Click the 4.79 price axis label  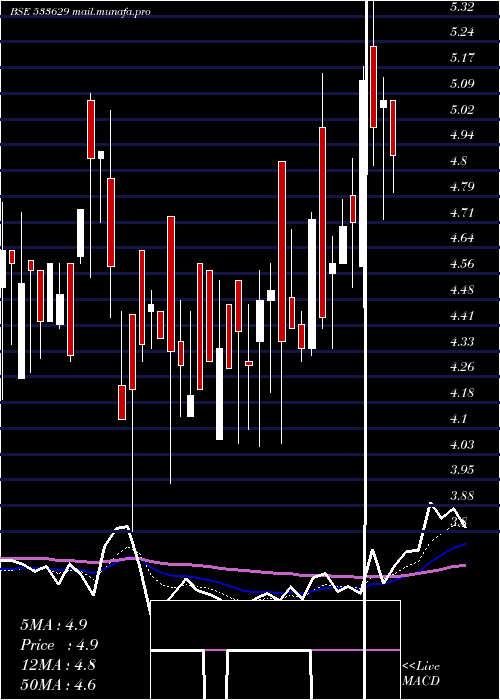pyautogui.click(x=462, y=187)
